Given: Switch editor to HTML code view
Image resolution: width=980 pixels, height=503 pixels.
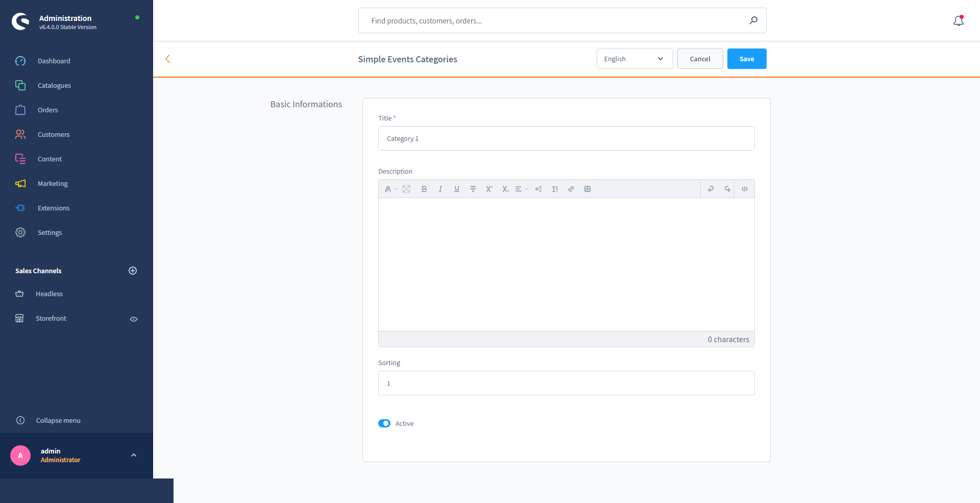Looking at the screenshot, I should [745, 189].
